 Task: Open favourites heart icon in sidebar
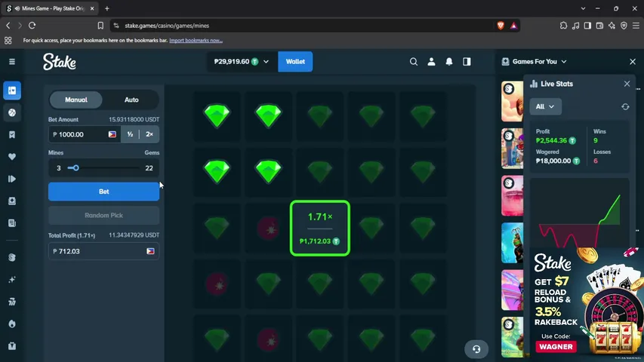[x=12, y=156]
